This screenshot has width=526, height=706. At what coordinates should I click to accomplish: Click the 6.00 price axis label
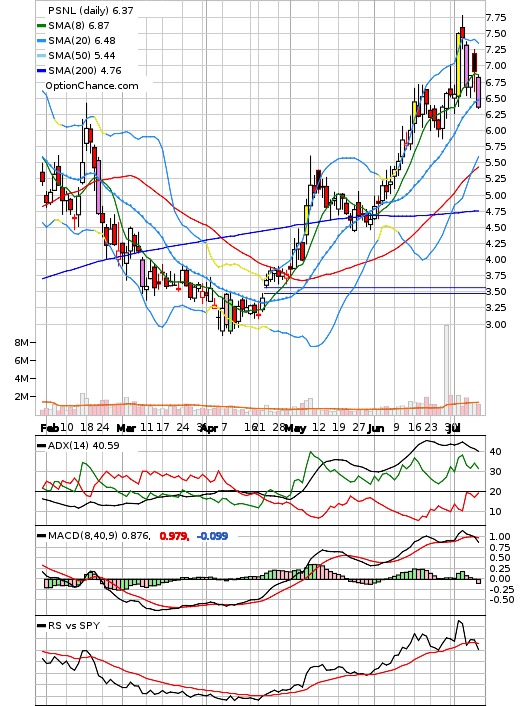[495, 131]
